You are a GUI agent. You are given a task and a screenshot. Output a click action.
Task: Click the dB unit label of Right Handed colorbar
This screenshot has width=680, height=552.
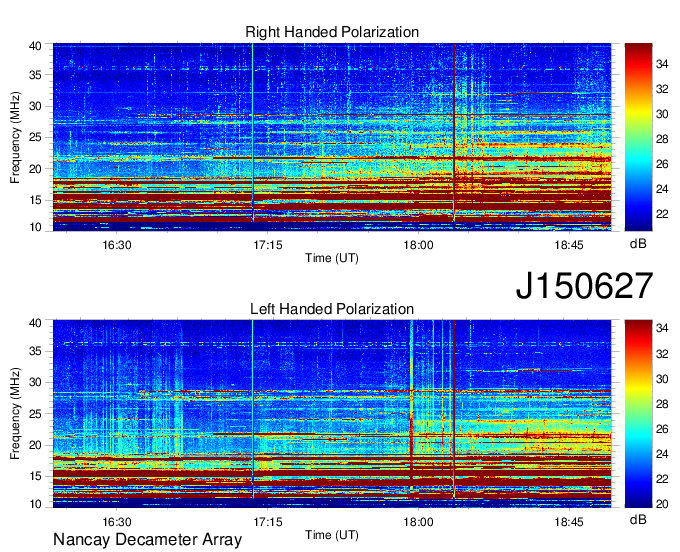[x=638, y=244]
